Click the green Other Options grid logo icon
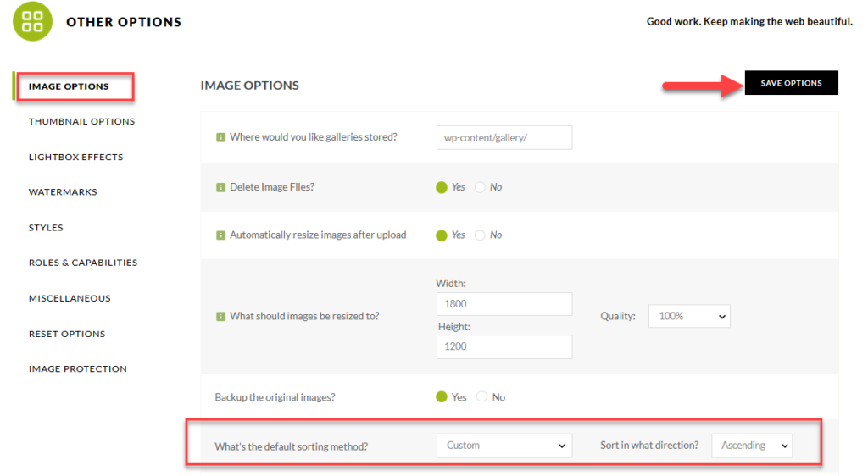The width and height of the screenshot is (868, 476). (32, 21)
